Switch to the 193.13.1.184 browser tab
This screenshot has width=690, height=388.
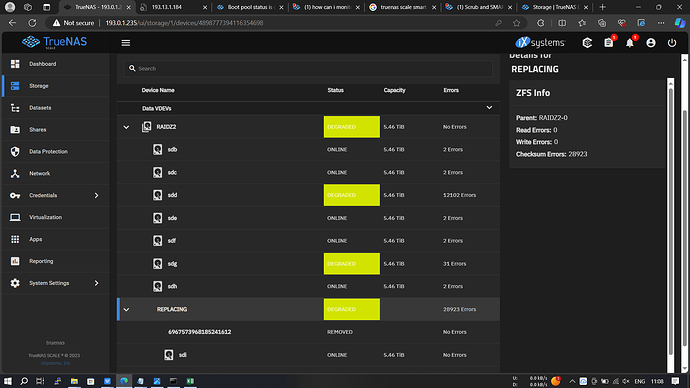172,7
